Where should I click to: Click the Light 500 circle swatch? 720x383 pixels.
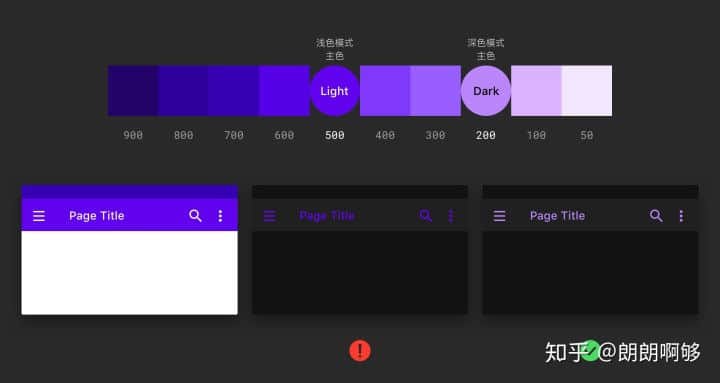click(335, 91)
